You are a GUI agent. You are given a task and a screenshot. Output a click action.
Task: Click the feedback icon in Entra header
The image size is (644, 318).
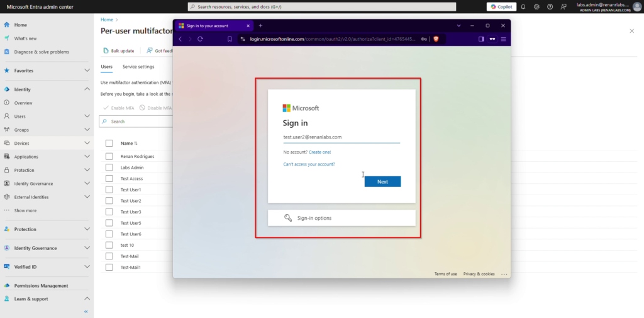click(x=563, y=6)
